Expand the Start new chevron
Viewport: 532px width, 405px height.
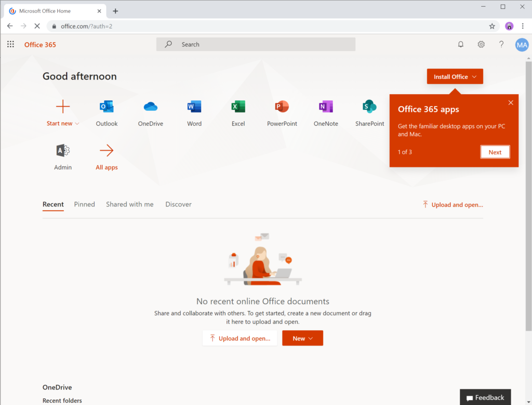click(77, 124)
